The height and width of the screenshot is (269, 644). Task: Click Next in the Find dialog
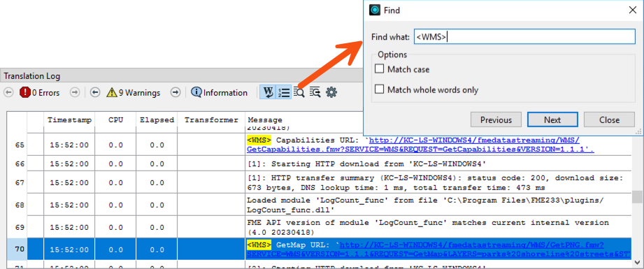[552, 119]
